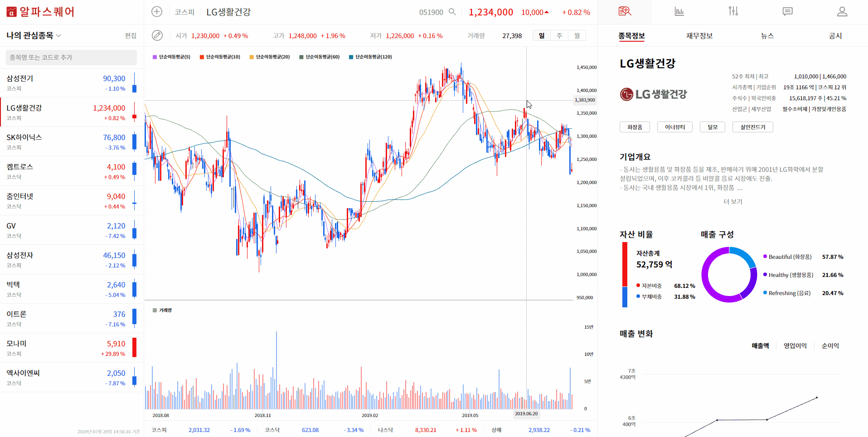Toggle 60-day moving average legend
This screenshot has width=868, height=437.
pyautogui.click(x=320, y=57)
